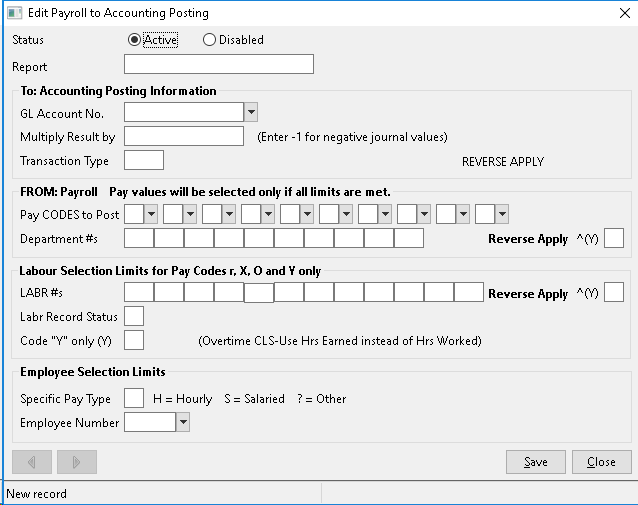638x505 pixels.
Task: Open the last Pay CODES to Post dropdown
Action: 502,214
